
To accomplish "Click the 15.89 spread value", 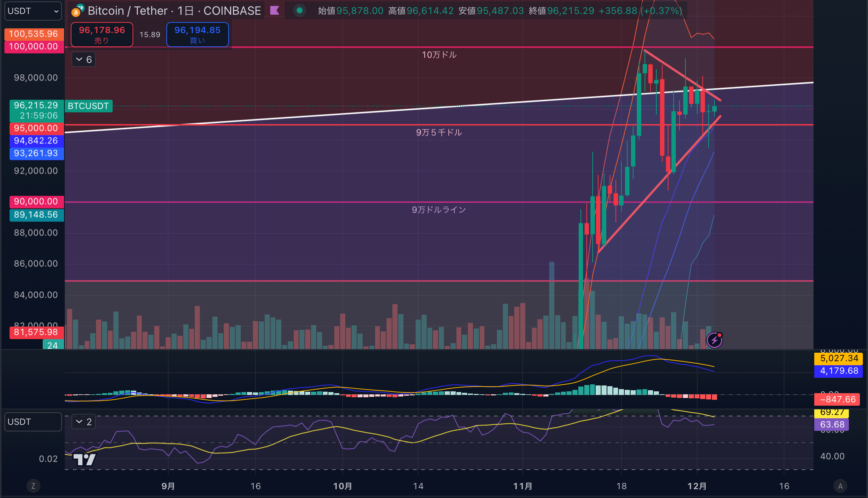I will 150,35.
